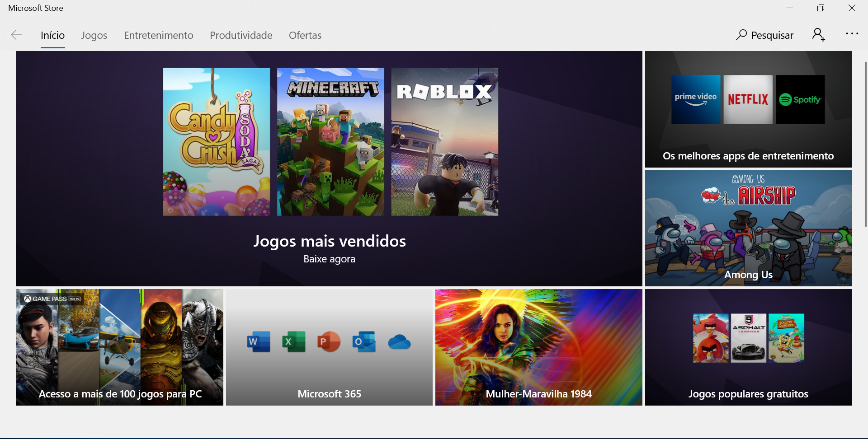Select the Candy Crush Soda Saga cover
The width and height of the screenshot is (868, 439).
(217, 142)
